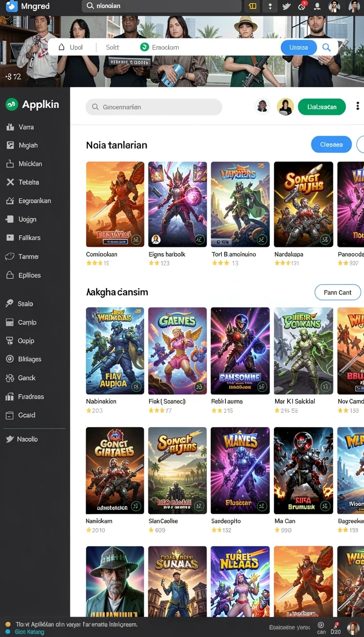The width and height of the screenshot is (364, 637).
Task: Open the Varra sidebar item
Action: [x=26, y=127]
